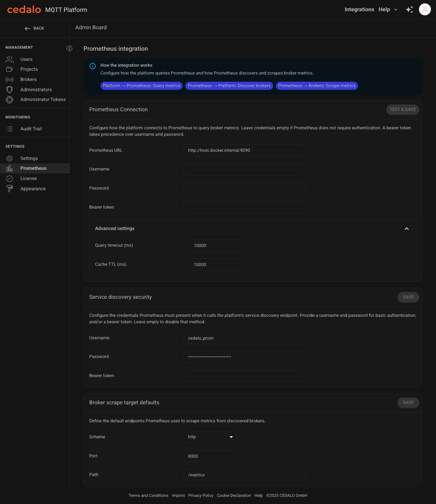This screenshot has height=504, width=436.
Task: Click the sparkle AI icon in header
Action: click(x=409, y=10)
